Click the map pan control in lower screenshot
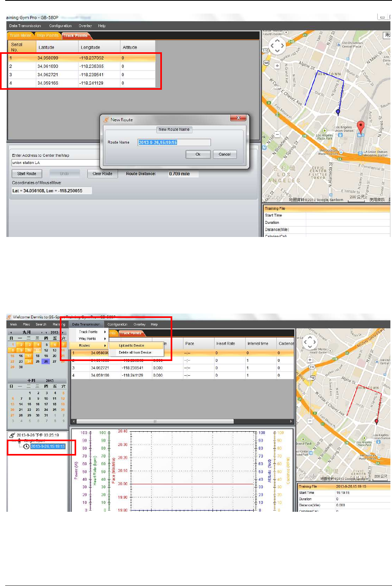Image resolution: width=392 pixels, height=586 pixels. point(310,342)
